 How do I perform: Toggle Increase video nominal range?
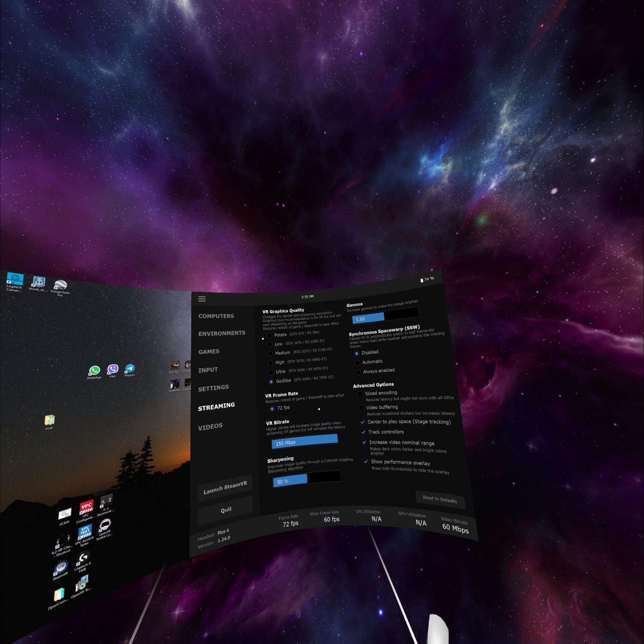[x=364, y=442]
